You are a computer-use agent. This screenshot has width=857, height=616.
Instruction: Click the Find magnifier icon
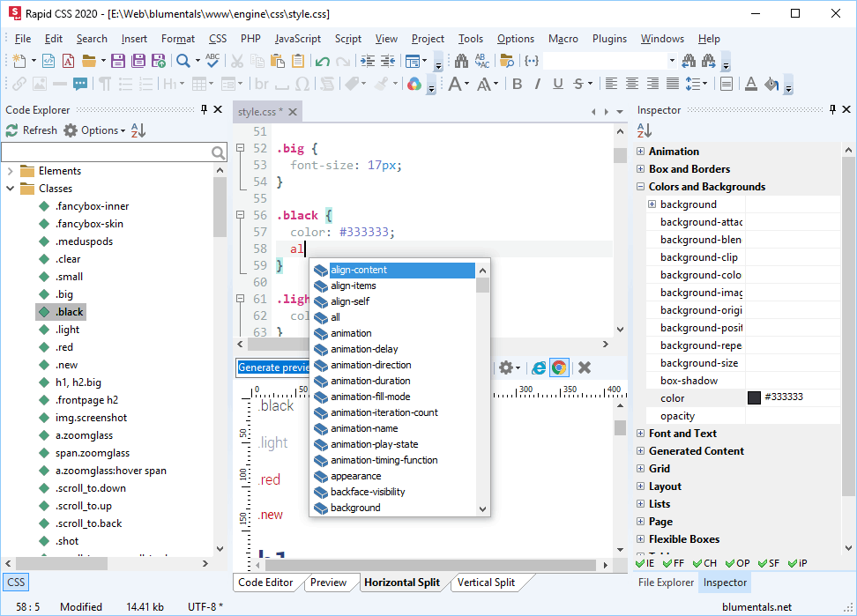coord(183,61)
